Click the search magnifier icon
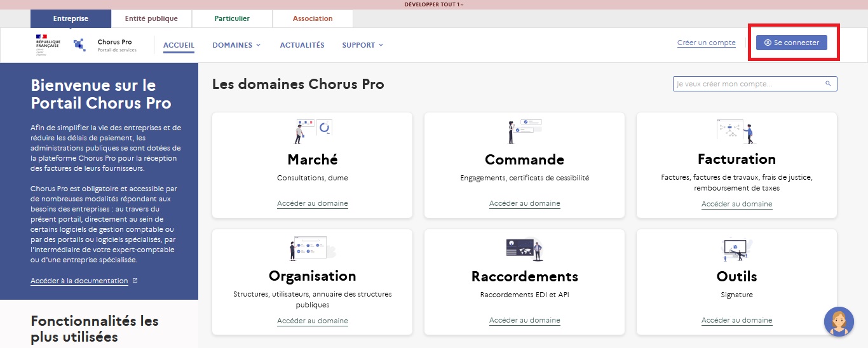This screenshot has width=868, height=348. pyautogui.click(x=828, y=84)
